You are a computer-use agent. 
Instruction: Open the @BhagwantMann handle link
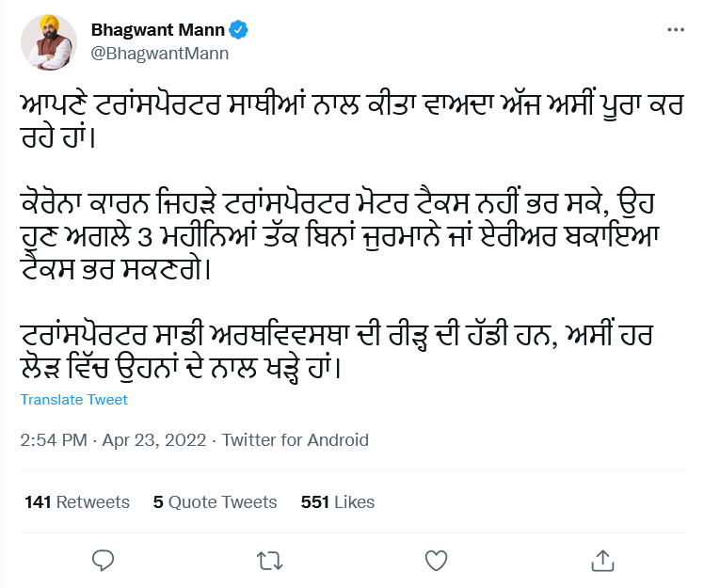(159, 53)
